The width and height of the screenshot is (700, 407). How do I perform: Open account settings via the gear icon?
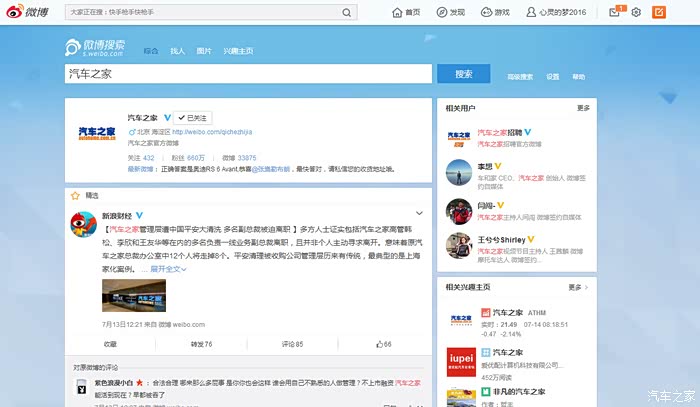(636, 12)
